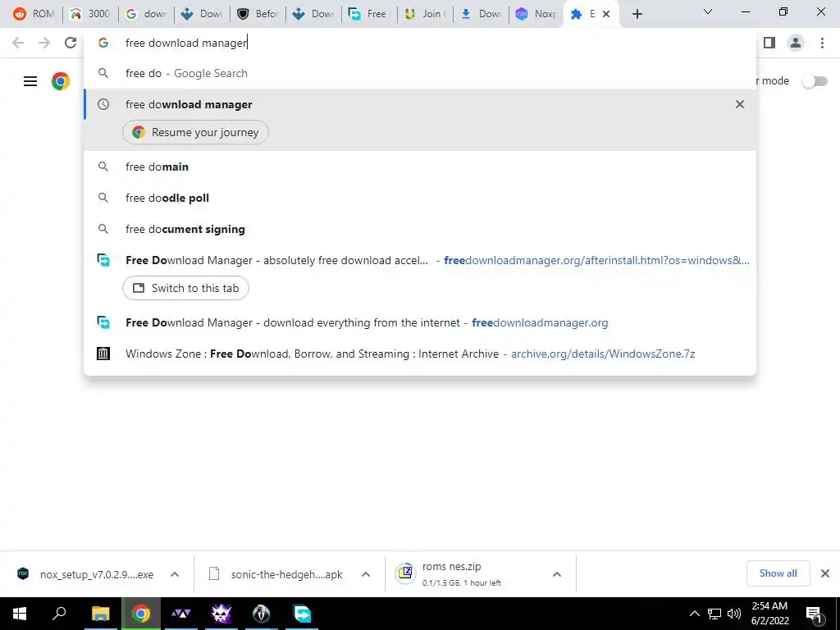The width and height of the screenshot is (840, 630).
Task: Close the active Extensions tab
Action: pyautogui.click(x=606, y=14)
